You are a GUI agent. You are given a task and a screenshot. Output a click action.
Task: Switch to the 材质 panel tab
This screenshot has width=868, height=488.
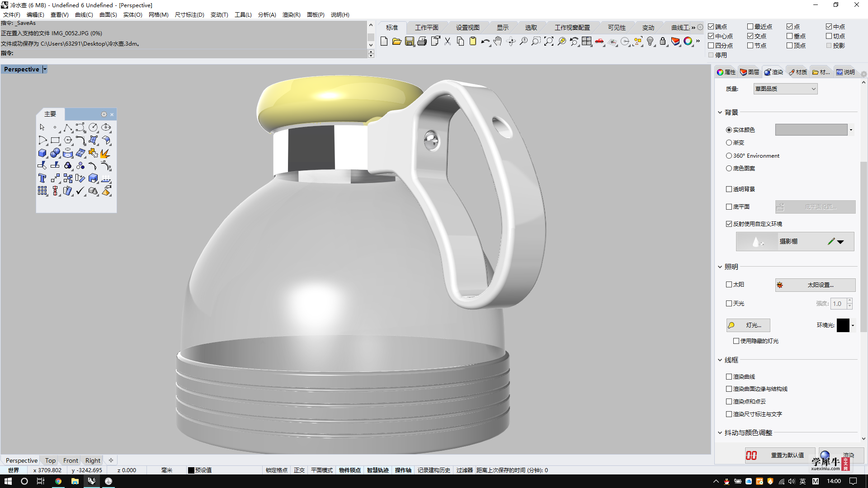(798, 72)
